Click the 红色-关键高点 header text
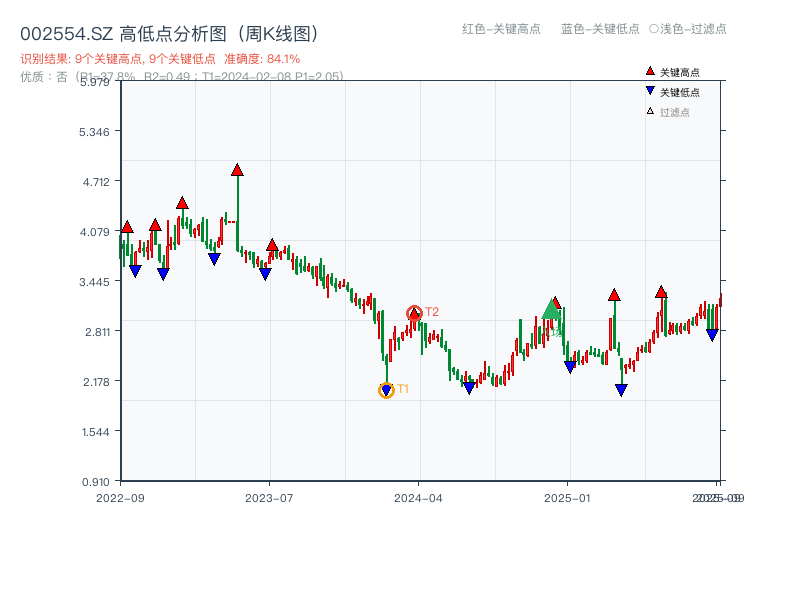800x600 pixels. (x=500, y=29)
